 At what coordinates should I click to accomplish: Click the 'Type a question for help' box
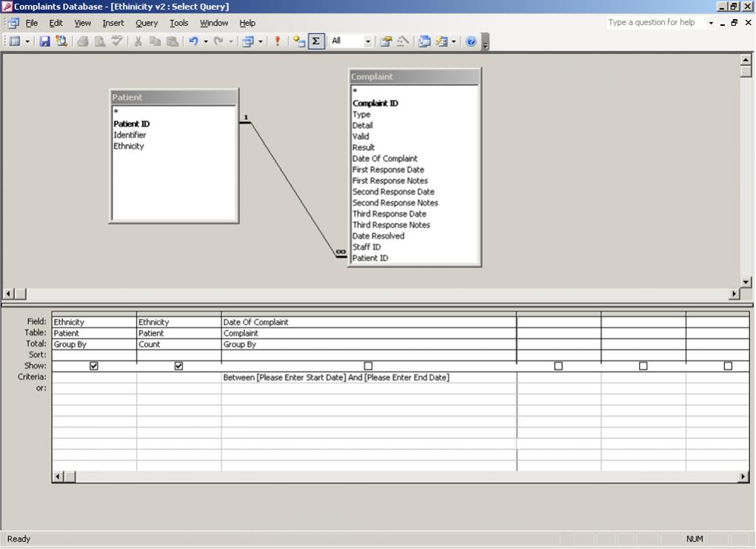(655, 22)
